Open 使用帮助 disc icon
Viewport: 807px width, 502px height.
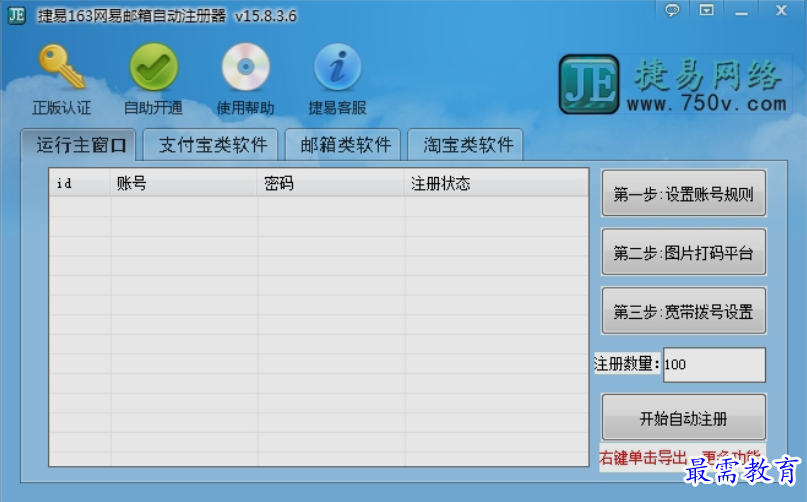(x=245, y=67)
